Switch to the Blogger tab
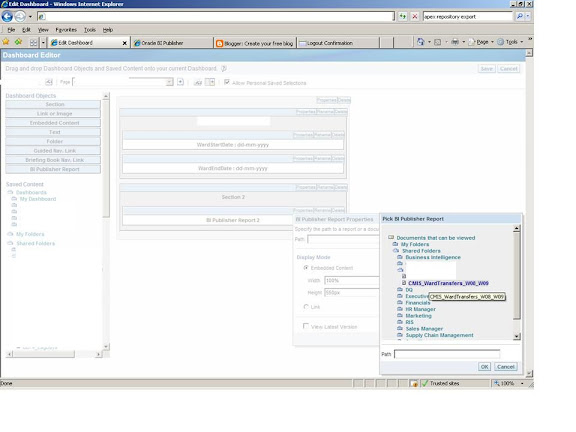This screenshot has height=432, width=576. tap(255, 43)
